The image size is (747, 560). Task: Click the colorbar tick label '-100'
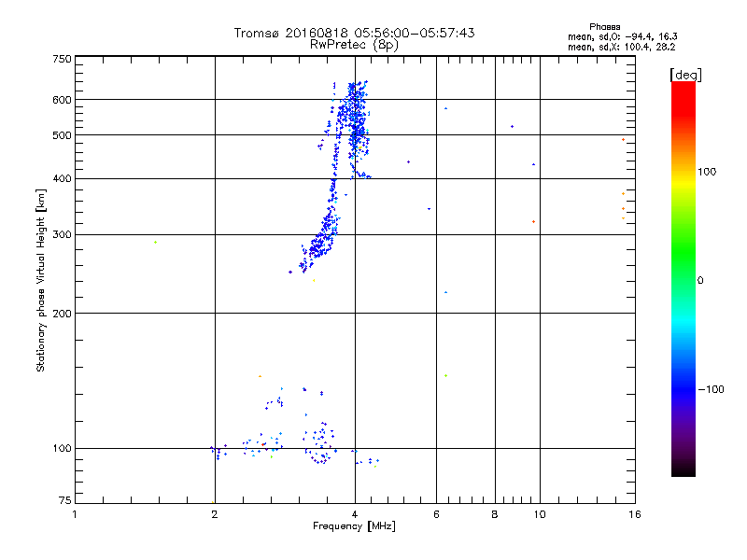point(711,389)
